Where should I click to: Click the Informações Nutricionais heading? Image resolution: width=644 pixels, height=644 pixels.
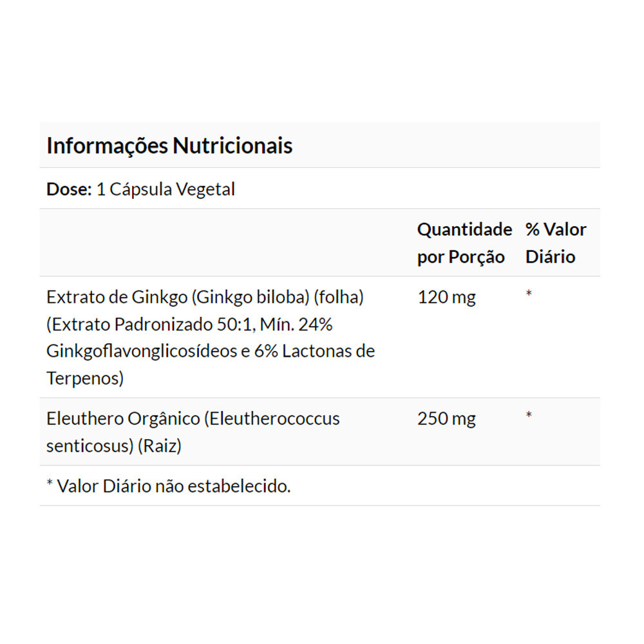(169, 146)
